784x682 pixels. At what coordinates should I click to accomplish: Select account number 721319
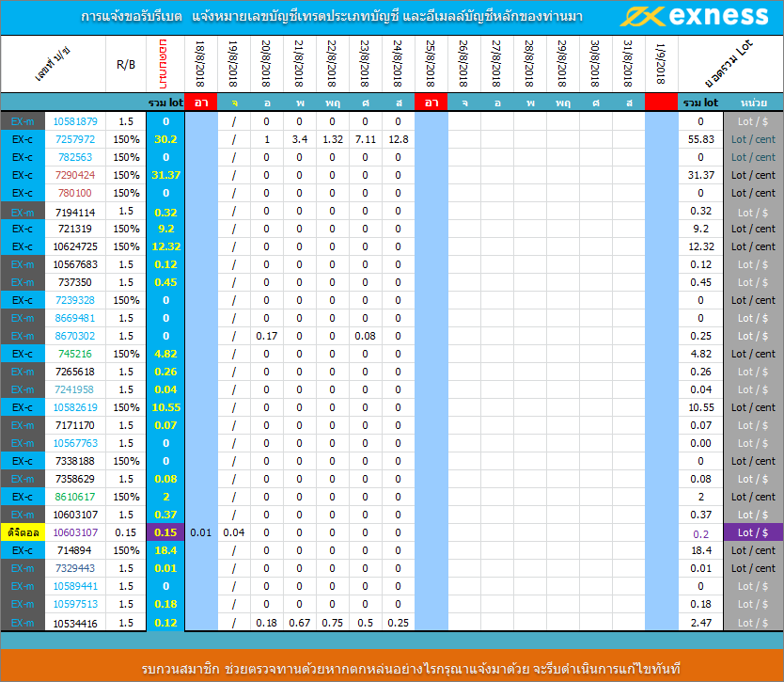pos(75,230)
